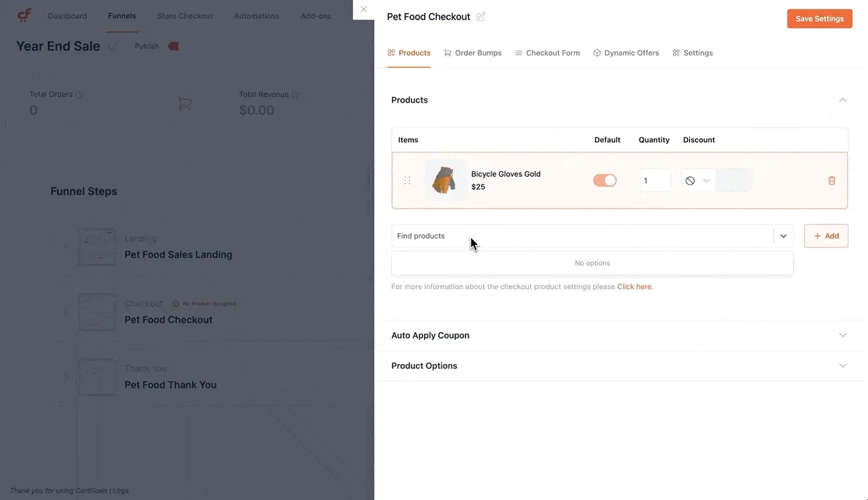868x500 pixels.
Task: Expand the Product Options section
Action: click(x=843, y=365)
